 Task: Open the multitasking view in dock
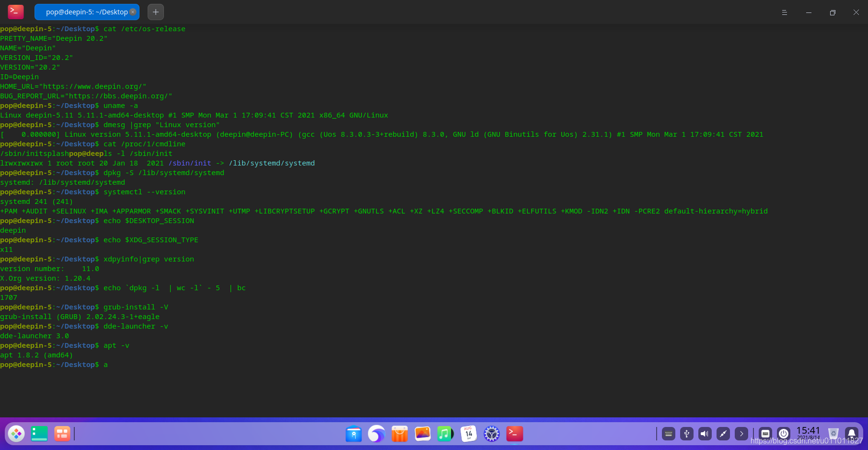click(x=62, y=434)
